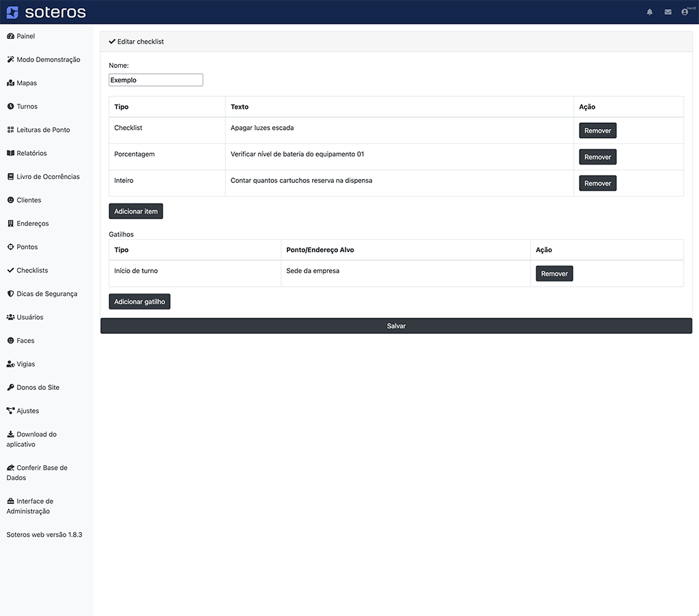The height and width of the screenshot is (616, 699).
Task: Remove the "Apagar luzes escada" item
Action: [x=597, y=130]
